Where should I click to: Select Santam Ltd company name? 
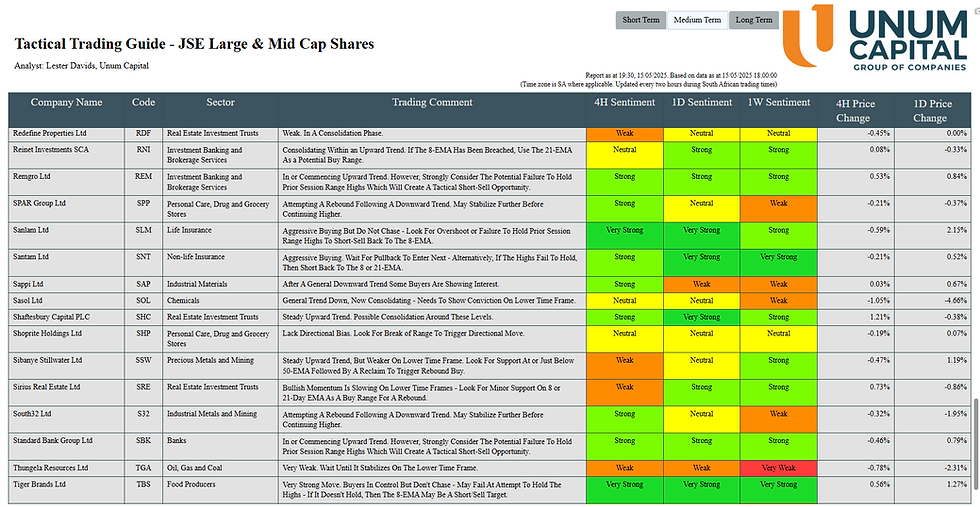(31, 257)
